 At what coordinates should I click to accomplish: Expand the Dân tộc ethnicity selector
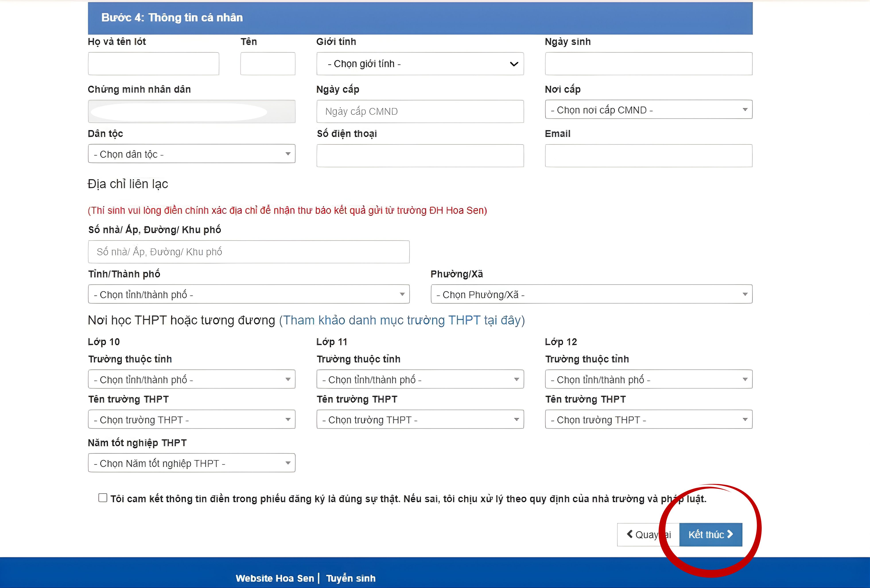(x=191, y=154)
